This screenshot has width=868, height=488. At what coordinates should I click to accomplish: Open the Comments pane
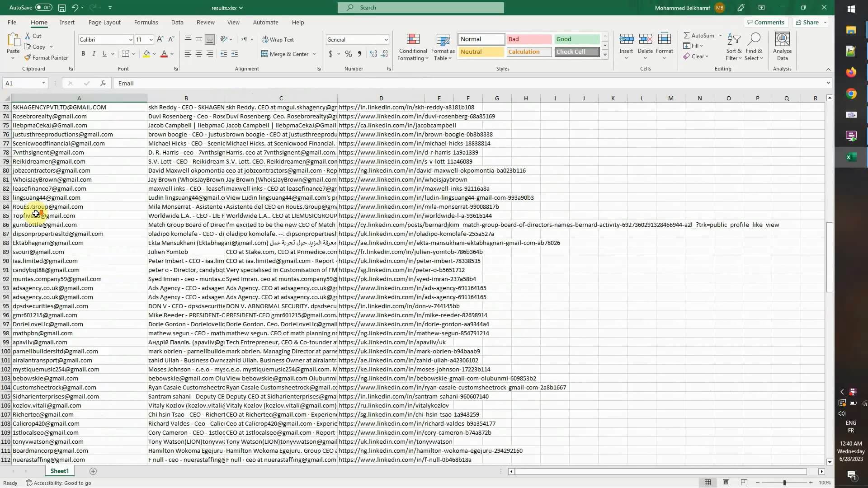pos(765,22)
